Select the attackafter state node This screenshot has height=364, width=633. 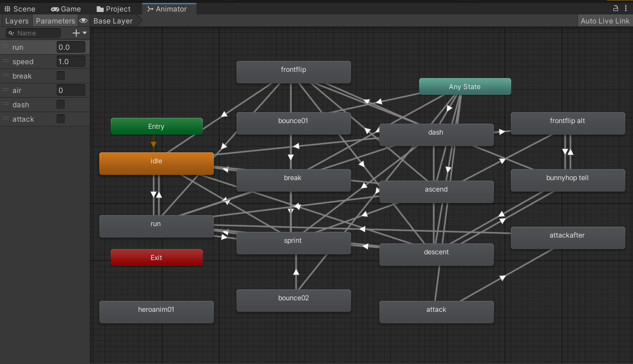568,238
